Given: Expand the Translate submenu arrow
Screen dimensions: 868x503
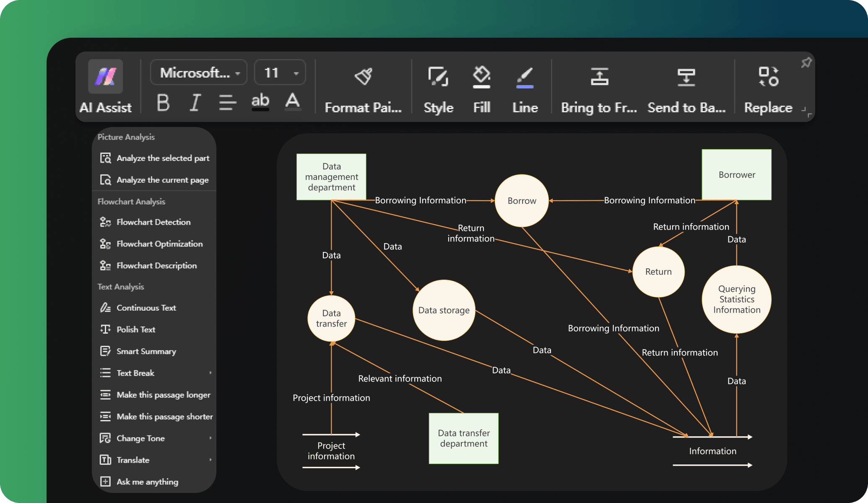Looking at the screenshot, I should click(x=211, y=460).
